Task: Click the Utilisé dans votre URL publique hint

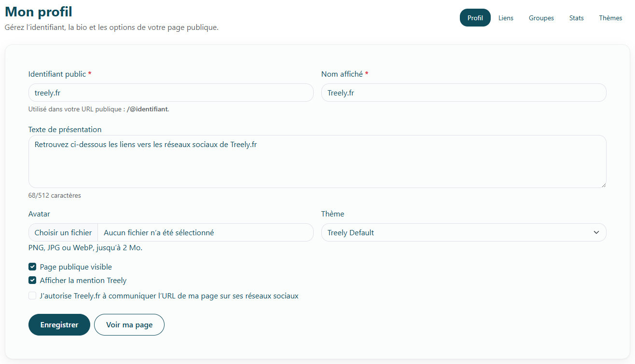Action: point(99,109)
